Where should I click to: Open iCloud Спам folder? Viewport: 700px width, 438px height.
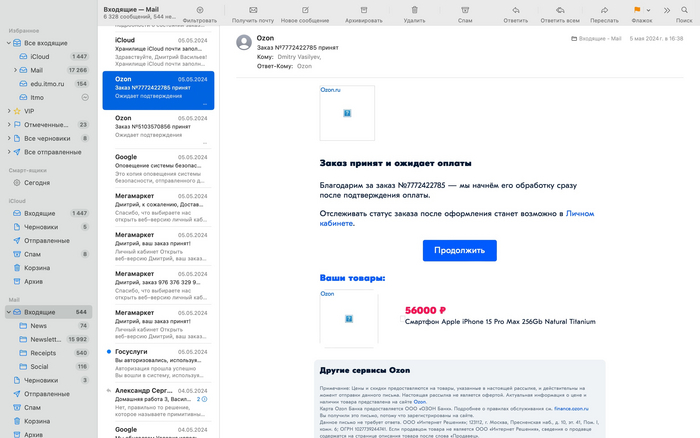[49, 254]
